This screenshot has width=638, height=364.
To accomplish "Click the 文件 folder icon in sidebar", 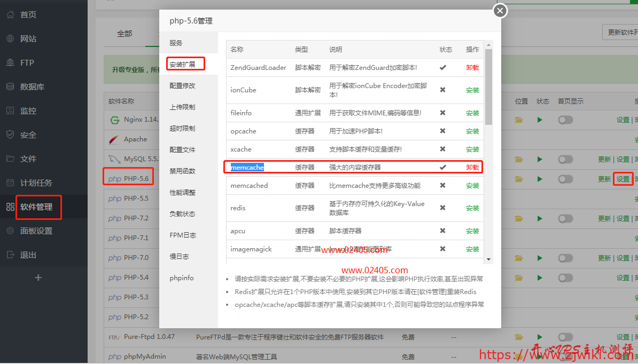I will click(x=11, y=159).
